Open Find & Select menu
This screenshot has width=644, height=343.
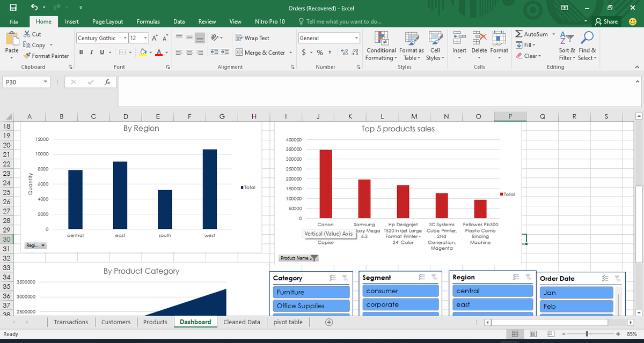(x=587, y=47)
